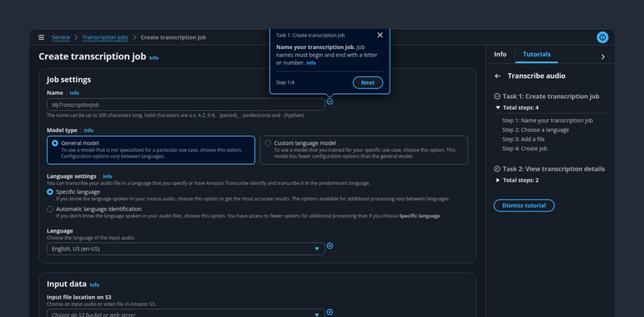Open the hamburger navigation menu
The width and height of the screenshot is (644, 317).
41,37
